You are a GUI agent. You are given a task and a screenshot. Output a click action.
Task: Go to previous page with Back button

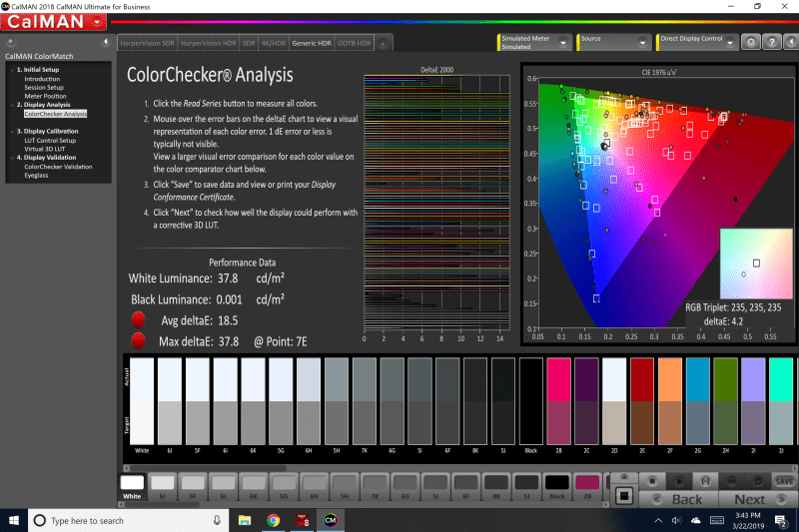(x=679, y=499)
